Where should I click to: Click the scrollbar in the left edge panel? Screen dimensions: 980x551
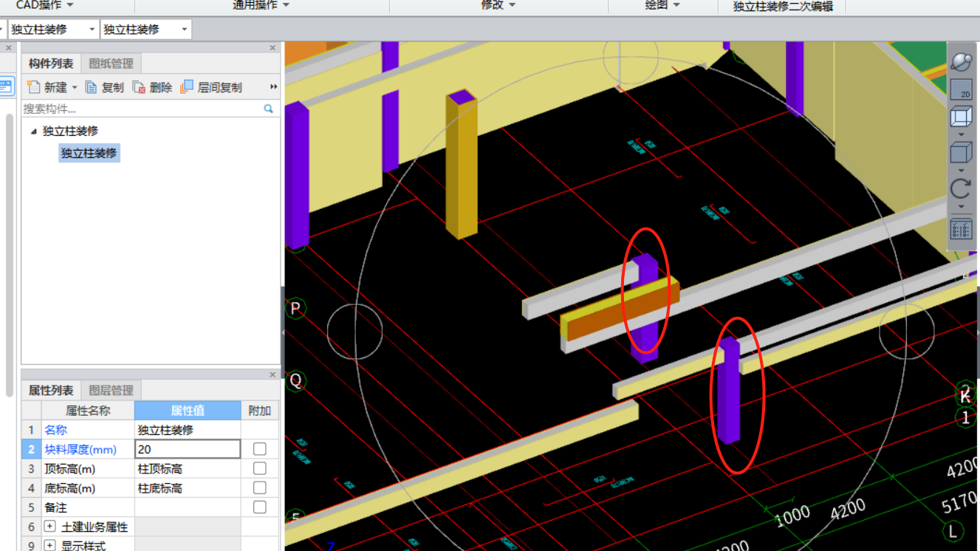[x=10, y=255]
